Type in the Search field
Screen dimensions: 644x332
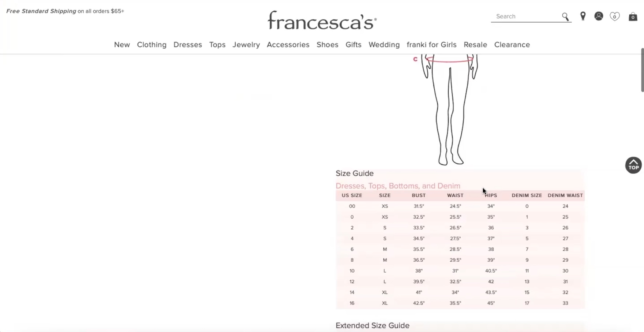[527, 16]
